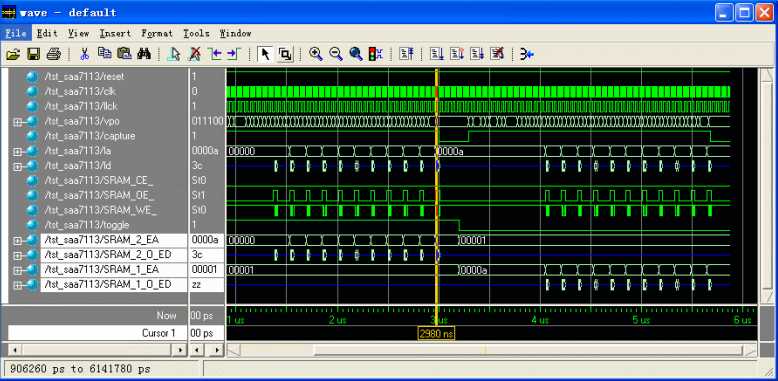Click the Print toolbar icon
Viewport: 778px width, 381px height.
tap(53, 54)
